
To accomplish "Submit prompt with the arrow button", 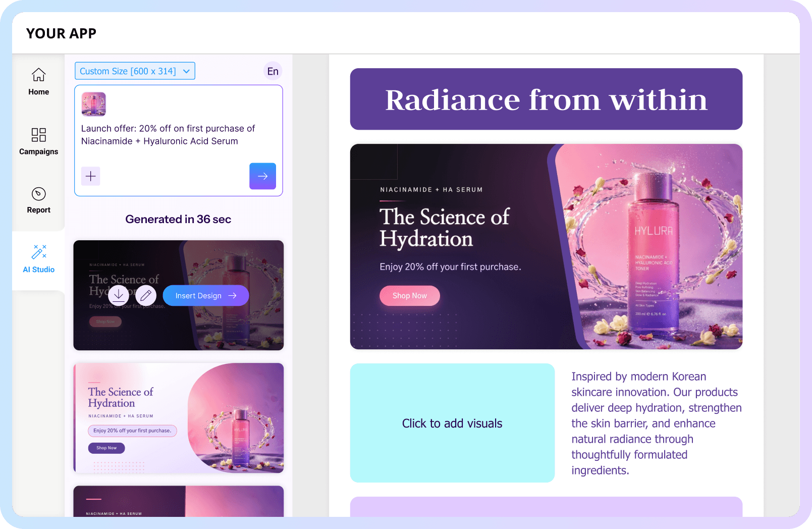I will [x=262, y=176].
